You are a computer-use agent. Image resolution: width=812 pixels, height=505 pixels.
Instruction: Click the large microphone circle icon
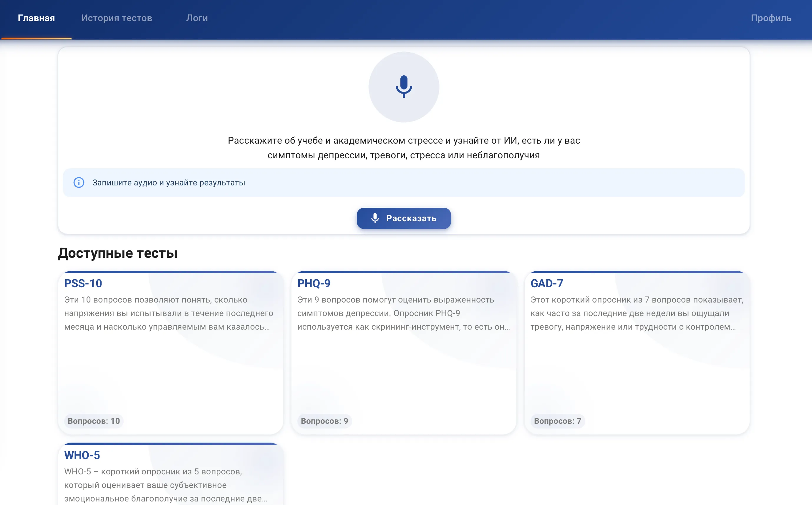coord(404,87)
